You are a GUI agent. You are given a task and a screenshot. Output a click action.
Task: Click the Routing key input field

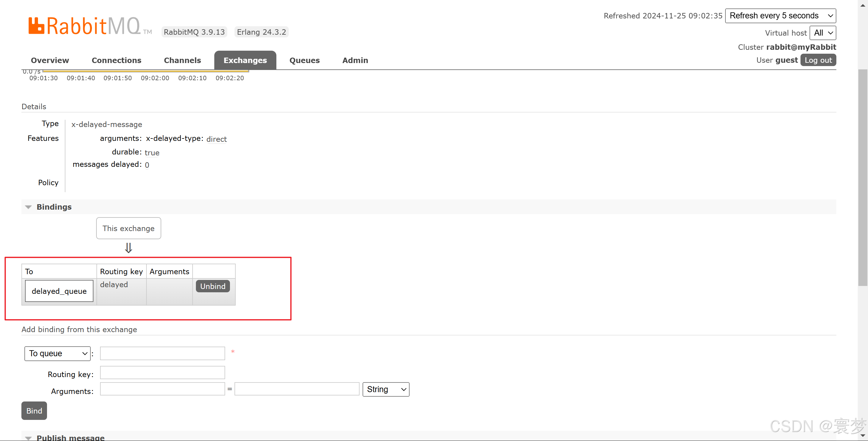click(162, 373)
